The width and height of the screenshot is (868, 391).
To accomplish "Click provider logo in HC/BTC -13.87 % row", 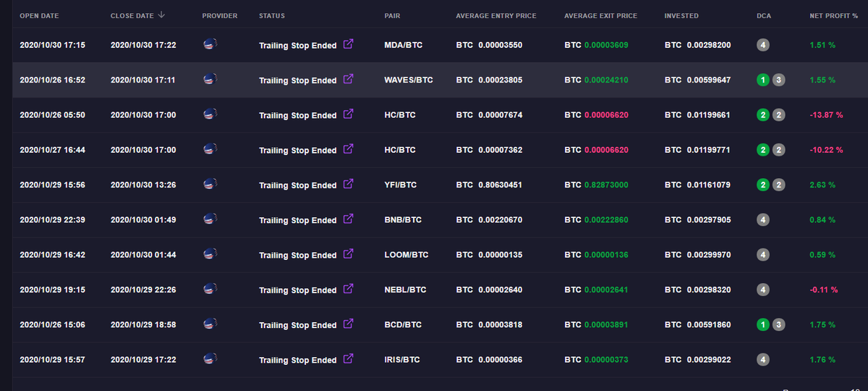I will [210, 114].
